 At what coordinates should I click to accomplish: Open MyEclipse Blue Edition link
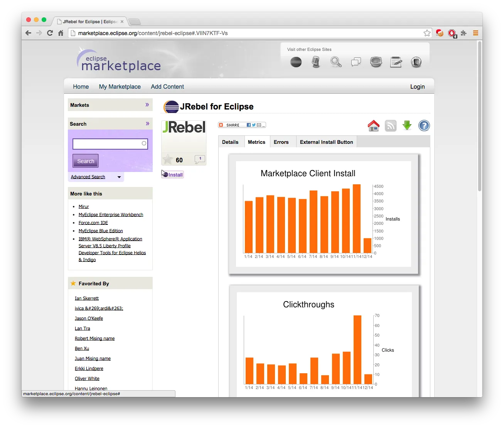[101, 231]
